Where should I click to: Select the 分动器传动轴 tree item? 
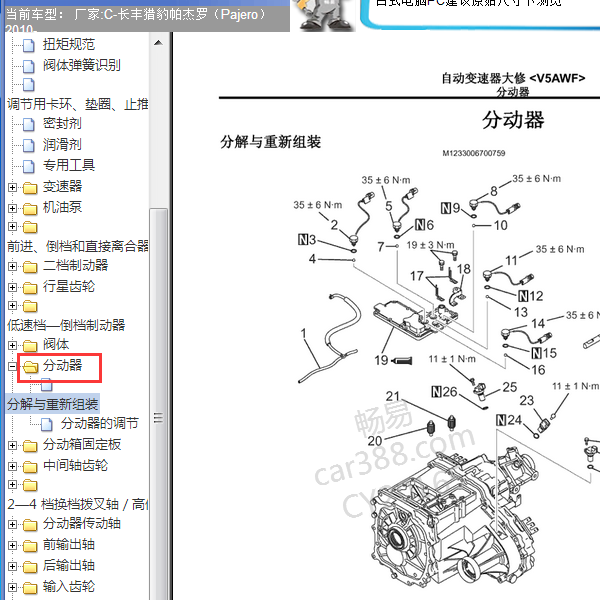tap(82, 523)
